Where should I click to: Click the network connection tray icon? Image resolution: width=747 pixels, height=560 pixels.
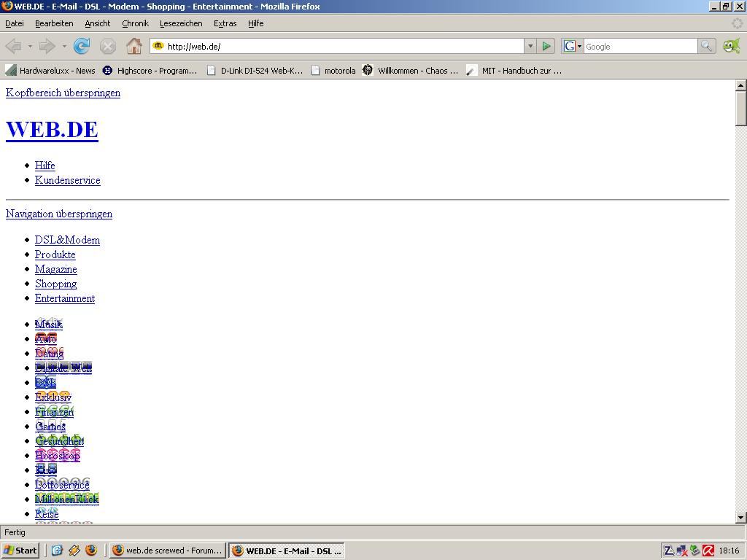pyautogui.click(x=682, y=551)
